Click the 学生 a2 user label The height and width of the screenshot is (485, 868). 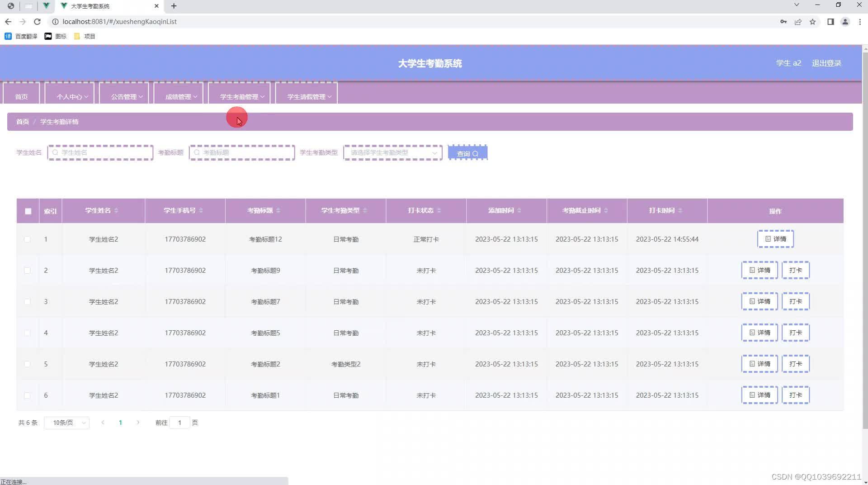pos(788,63)
